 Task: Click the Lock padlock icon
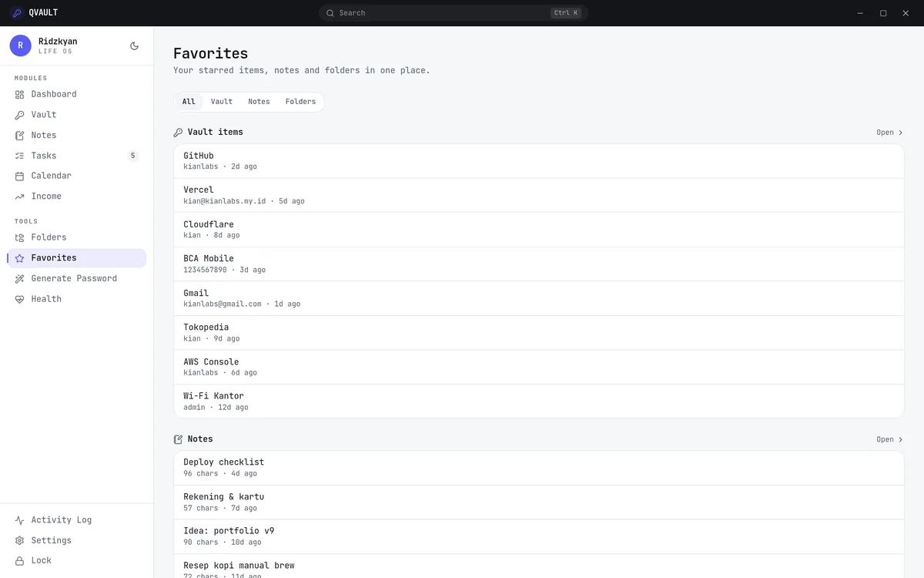coord(20,561)
